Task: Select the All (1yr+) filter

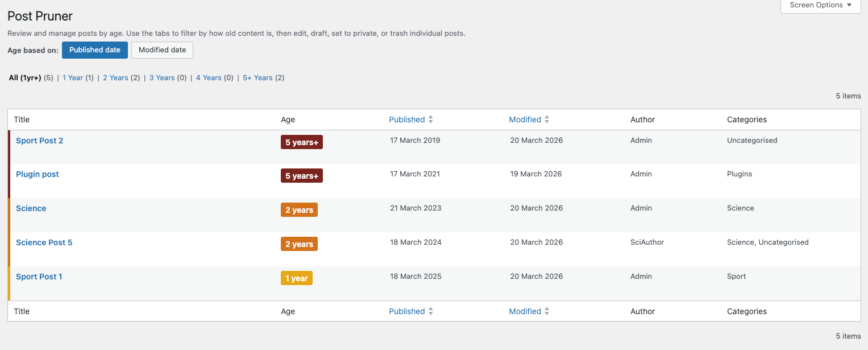Action: tap(25, 78)
